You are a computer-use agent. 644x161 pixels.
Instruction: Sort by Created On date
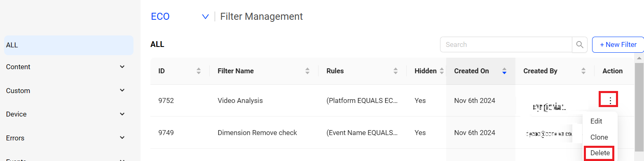[x=504, y=71]
